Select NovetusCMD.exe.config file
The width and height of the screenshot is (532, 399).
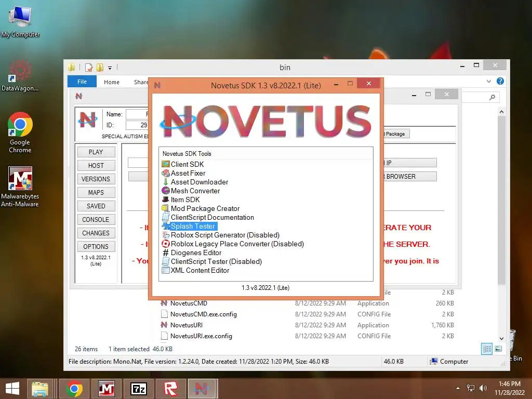point(204,314)
